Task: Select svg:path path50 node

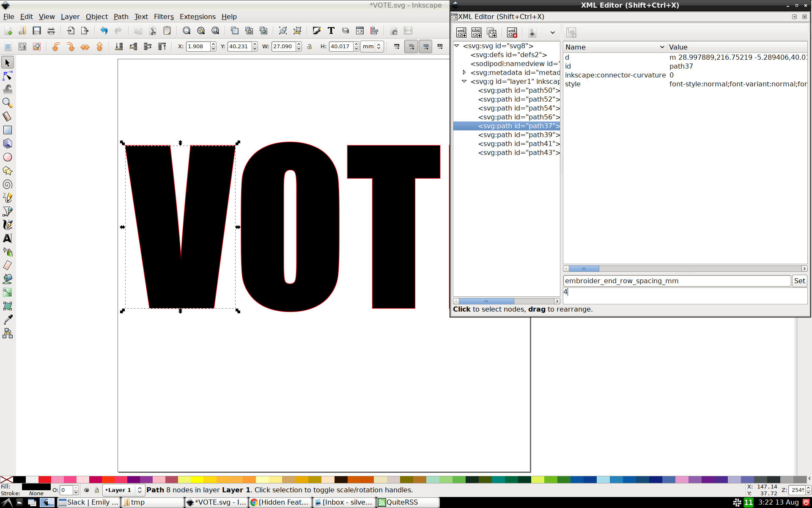Action: pyautogui.click(x=519, y=90)
